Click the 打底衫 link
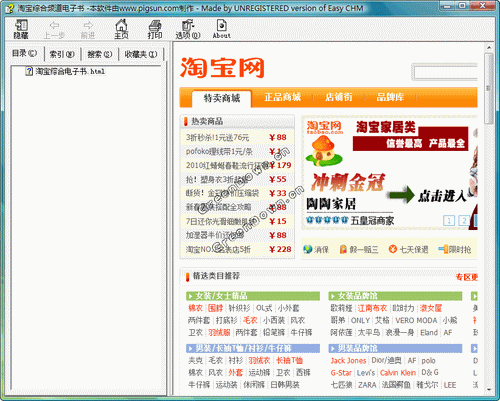500x401 pixels. (x=226, y=320)
